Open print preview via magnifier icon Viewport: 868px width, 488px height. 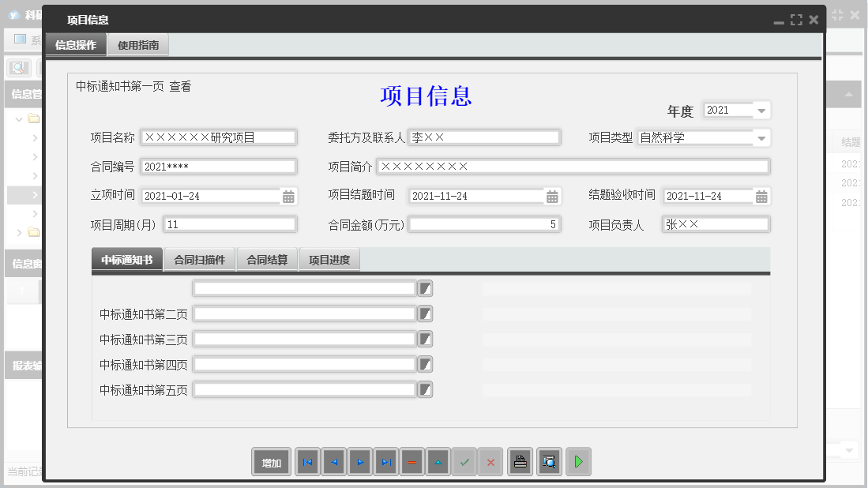click(x=549, y=462)
